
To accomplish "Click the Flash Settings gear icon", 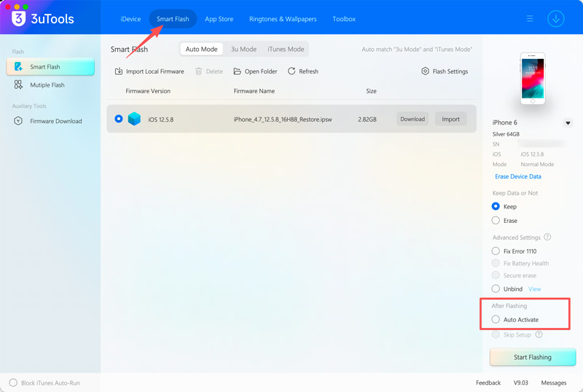I will 425,71.
